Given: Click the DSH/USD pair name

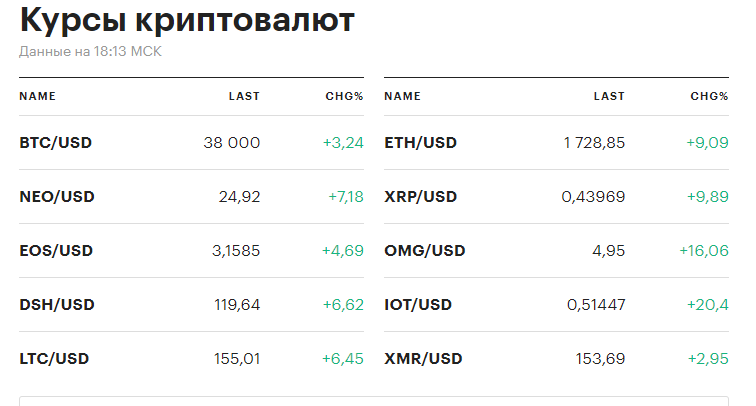Looking at the screenshot, I should click(x=57, y=305).
